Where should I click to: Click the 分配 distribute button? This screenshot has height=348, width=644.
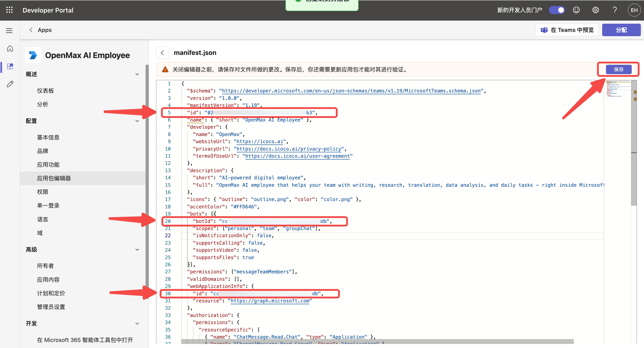click(x=621, y=30)
